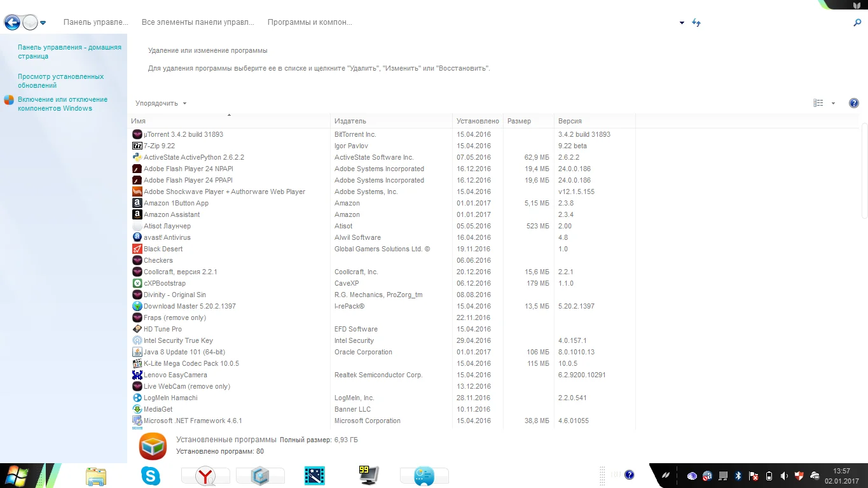Select the HD Tune Pro icon
Screen dimensions: 868x488
(x=137, y=329)
